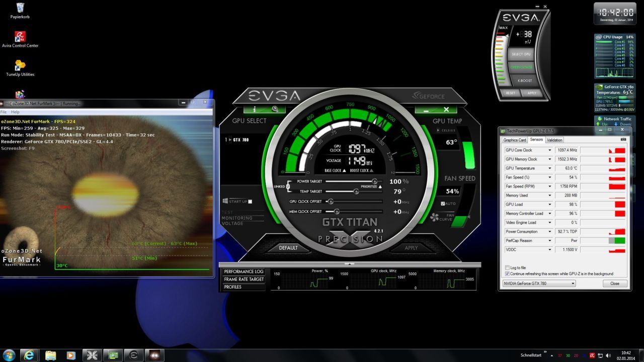The width and height of the screenshot is (644, 362).
Task: Click the Mem Clock Offset slider handle
Action: 336,211
